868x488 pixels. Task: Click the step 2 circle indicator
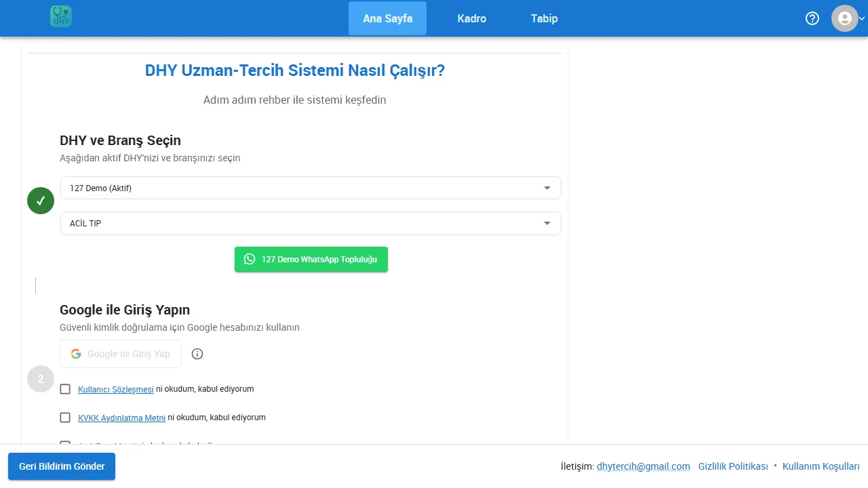(40, 379)
